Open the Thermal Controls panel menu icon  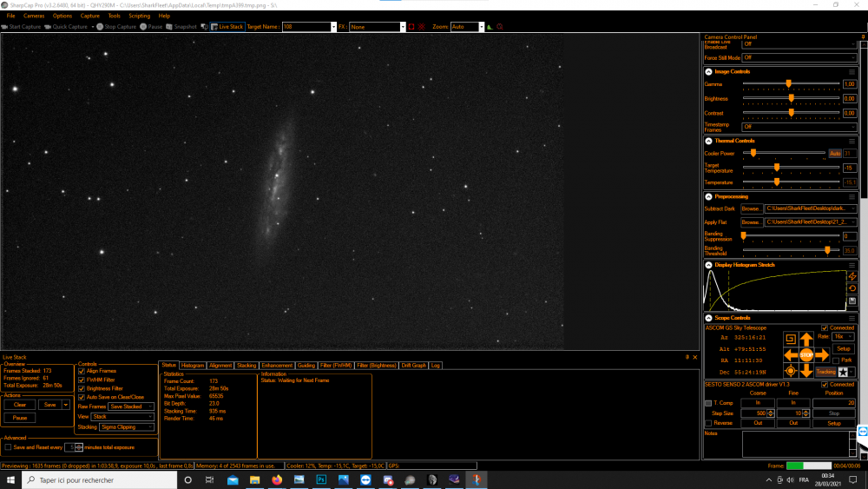tap(852, 142)
